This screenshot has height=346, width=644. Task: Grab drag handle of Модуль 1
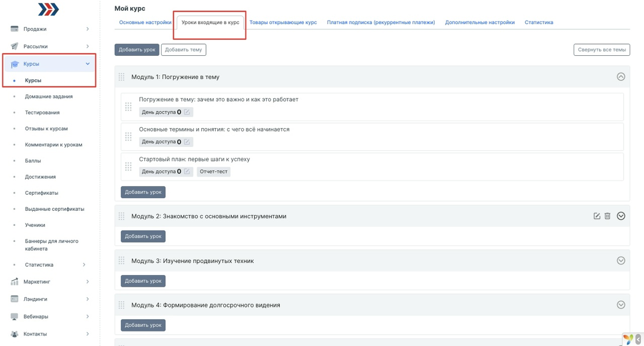(121, 77)
